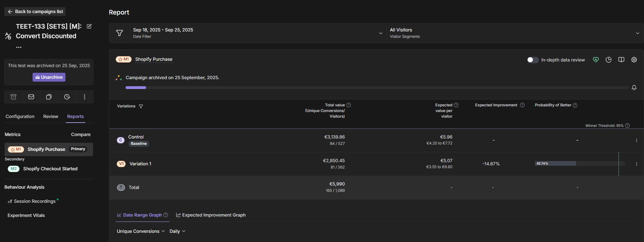Click the Date Range Graph help icon
The image size is (644, 242).
pos(166,215)
